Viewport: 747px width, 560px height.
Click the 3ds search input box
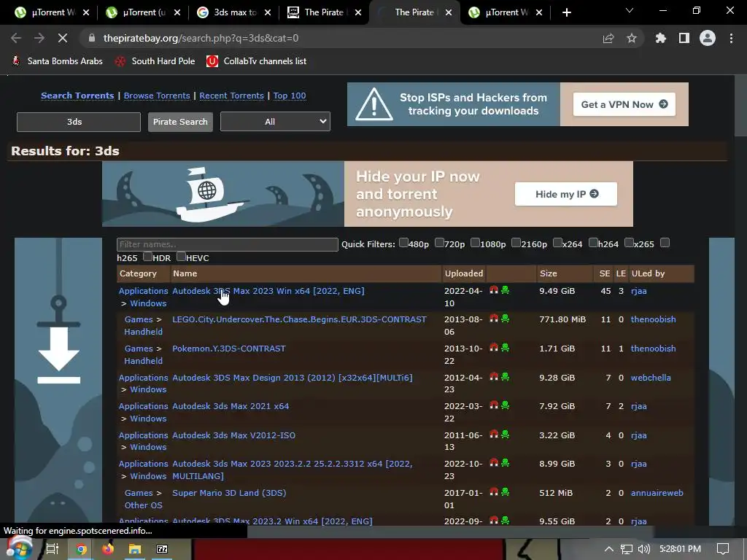tap(79, 122)
